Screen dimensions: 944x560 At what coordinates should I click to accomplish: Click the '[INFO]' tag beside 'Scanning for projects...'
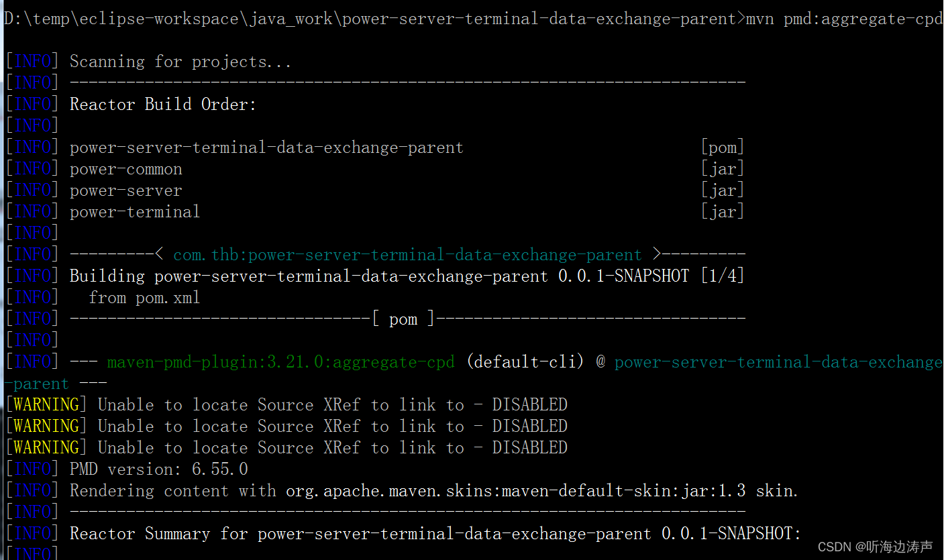[x=32, y=62]
